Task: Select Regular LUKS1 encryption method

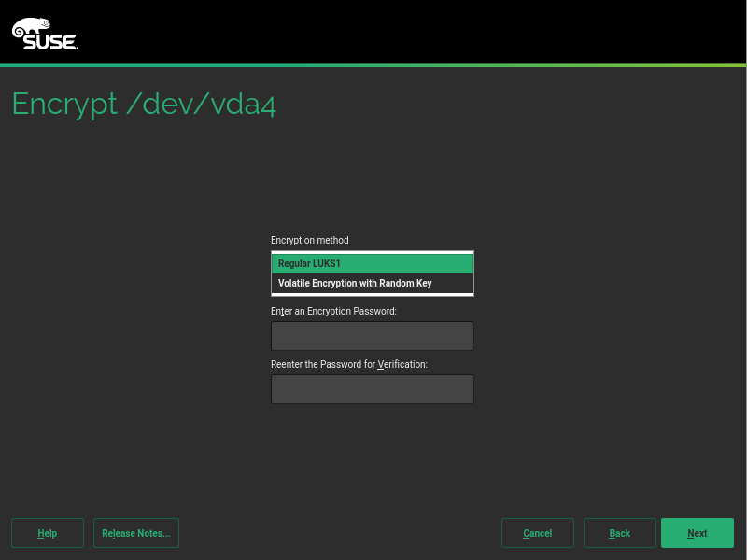Action: pos(372,263)
